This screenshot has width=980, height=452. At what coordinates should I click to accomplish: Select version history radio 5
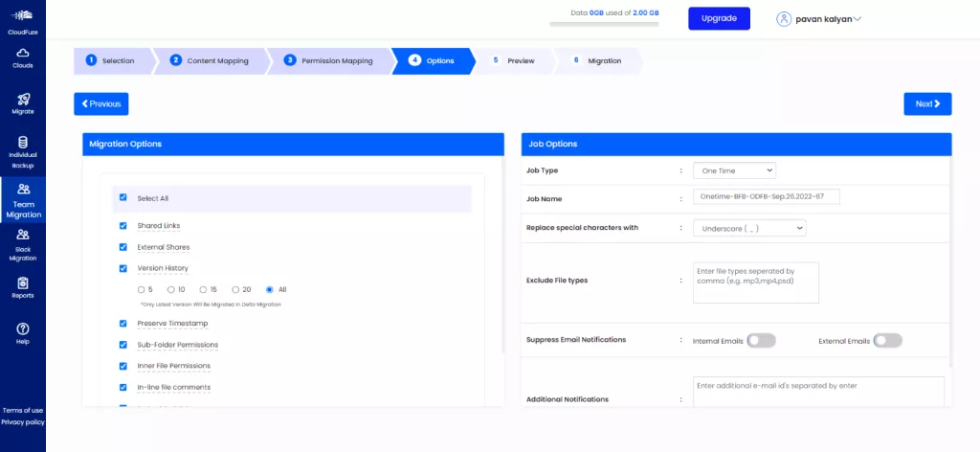(141, 289)
